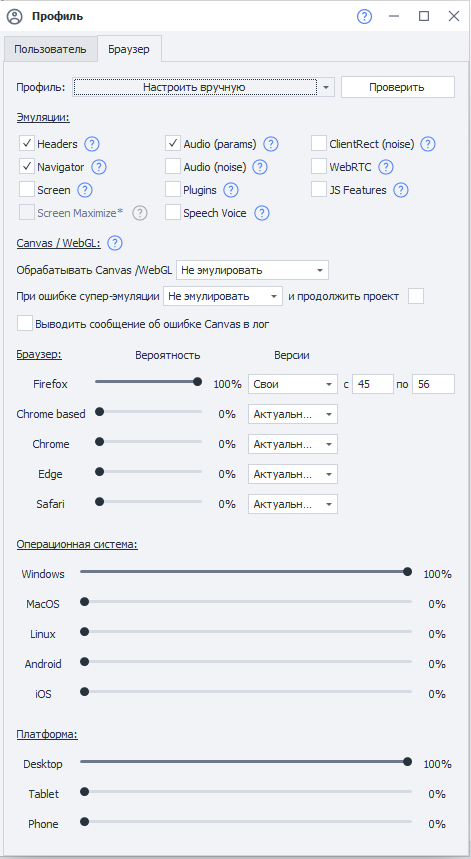Open help icon next to Headers

tap(92, 144)
